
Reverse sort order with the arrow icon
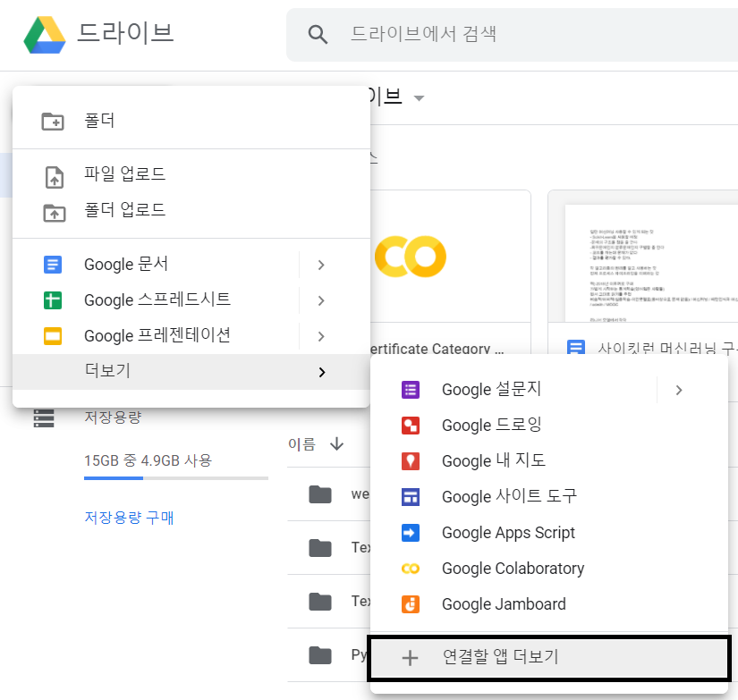click(336, 443)
